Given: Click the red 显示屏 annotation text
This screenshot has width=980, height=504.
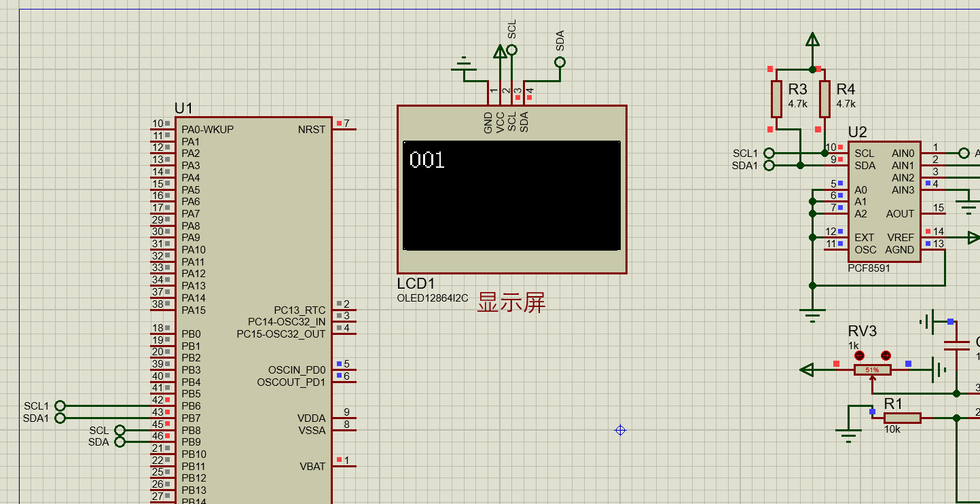Looking at the screenshot, I should point(511,302).
